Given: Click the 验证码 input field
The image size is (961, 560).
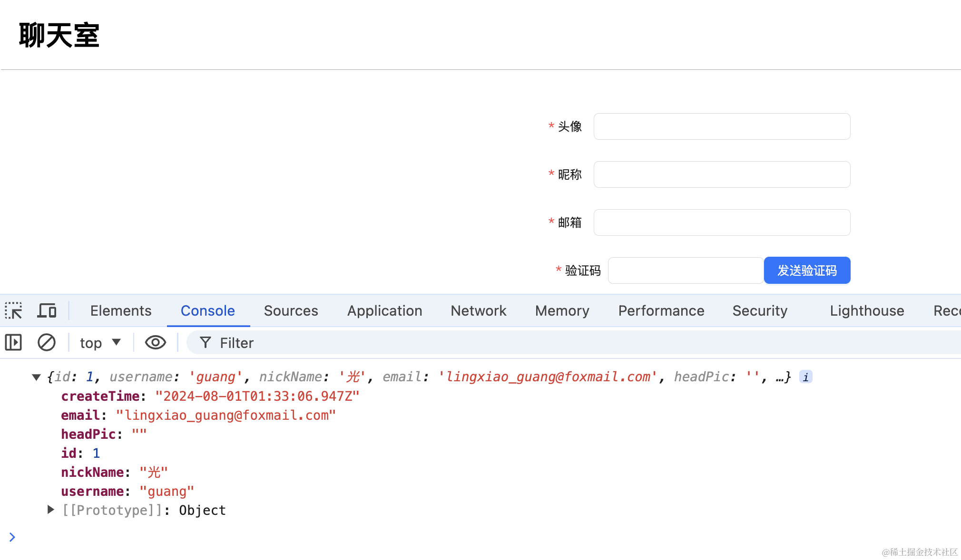Looking at the screenshot, I should 685,270.
